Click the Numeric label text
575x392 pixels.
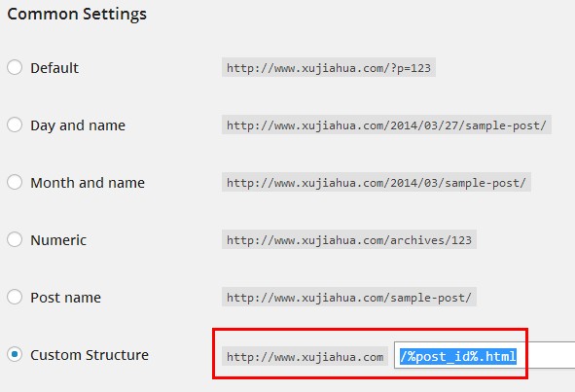[x=58, y=240]
